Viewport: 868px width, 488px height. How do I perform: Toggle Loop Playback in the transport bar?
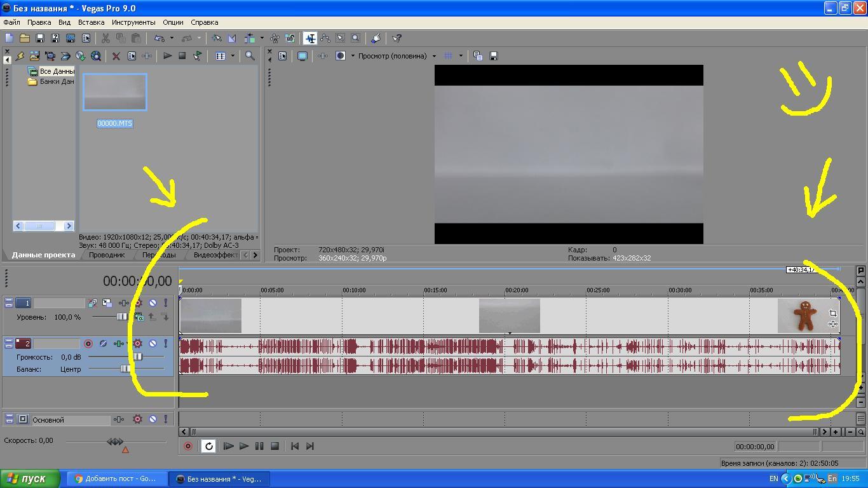[208, 446]
